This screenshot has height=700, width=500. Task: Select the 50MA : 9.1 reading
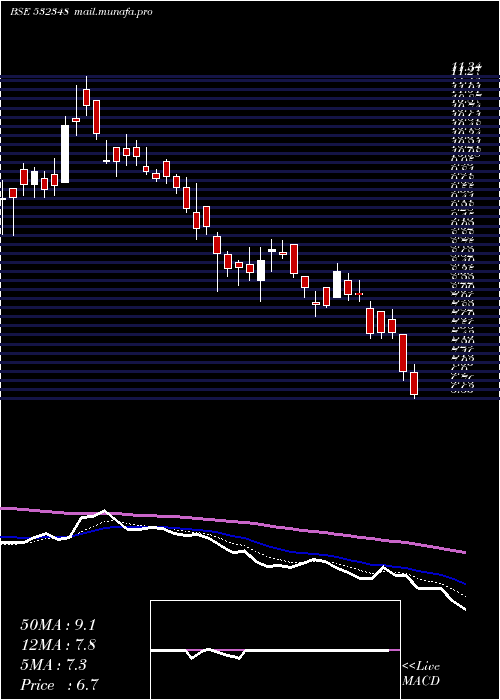58,625
